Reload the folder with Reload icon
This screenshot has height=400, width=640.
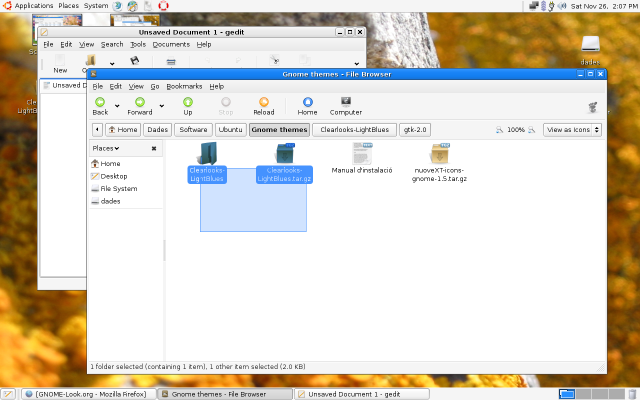(x=264, y=102)
